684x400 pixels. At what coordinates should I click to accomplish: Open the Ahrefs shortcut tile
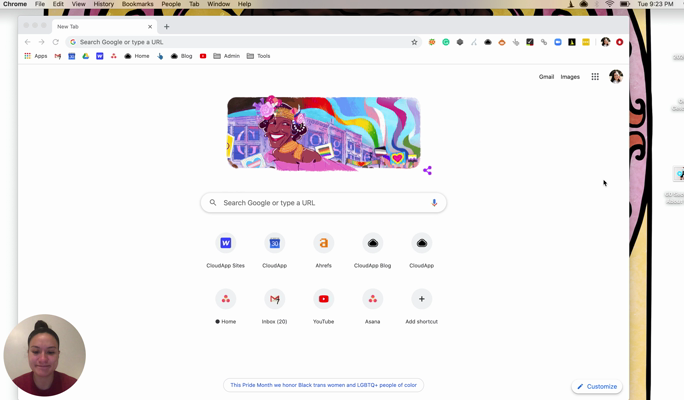(x=323, y=243)
